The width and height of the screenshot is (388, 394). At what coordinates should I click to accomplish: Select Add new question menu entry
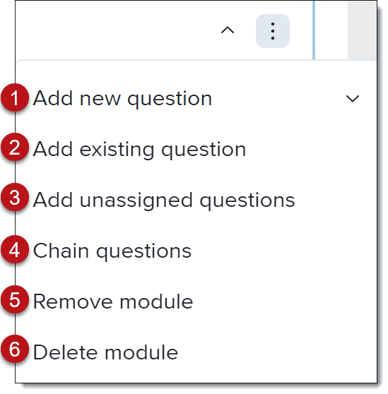122,99
